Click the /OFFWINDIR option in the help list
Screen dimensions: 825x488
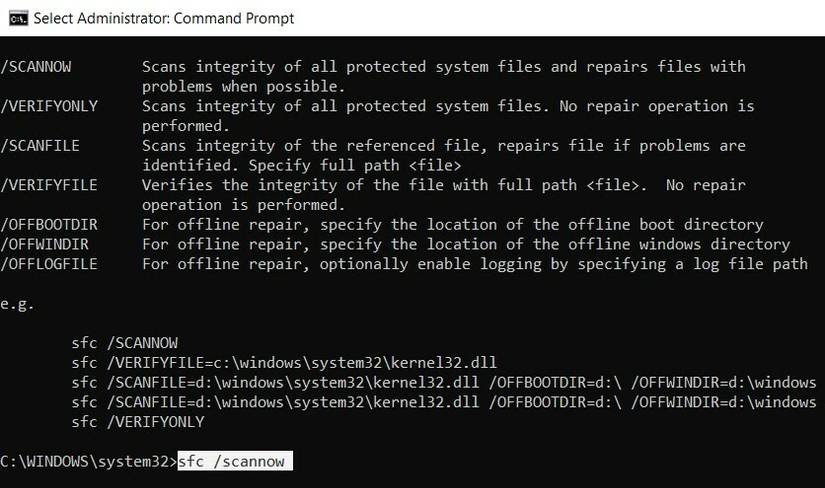pos(44,244)
